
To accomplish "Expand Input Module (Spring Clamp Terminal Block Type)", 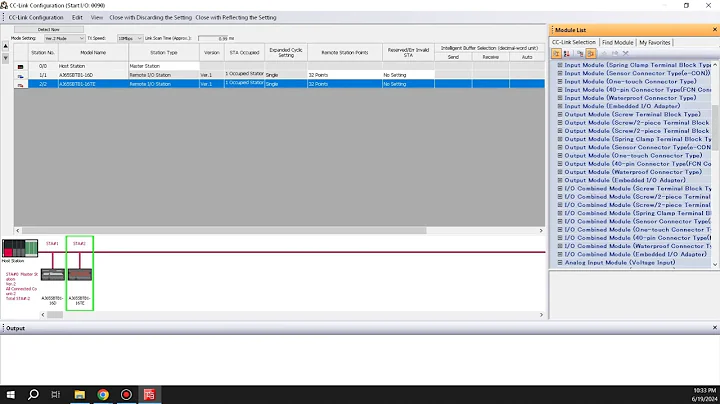I will pyautogui.click(x=560, y=65).
